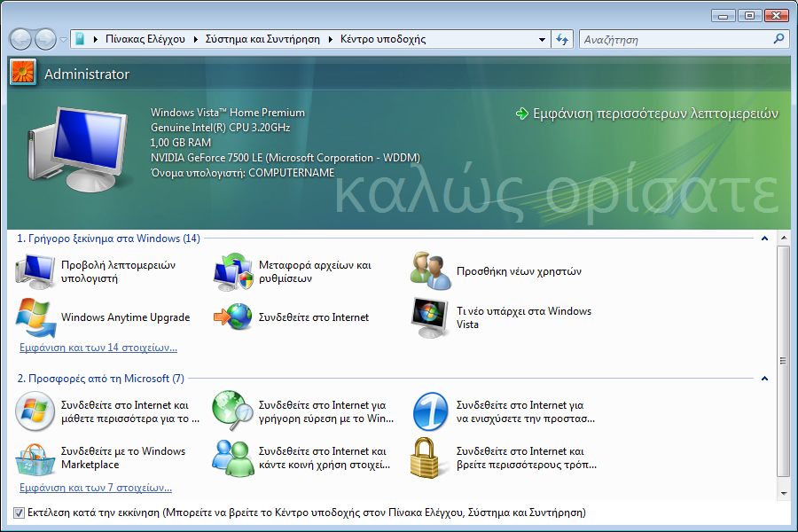798x532 pixels.
Task: Expand the breadcrumb arrow after Πίνακας Ελέγχου
Action: click(x=195, y=39)
